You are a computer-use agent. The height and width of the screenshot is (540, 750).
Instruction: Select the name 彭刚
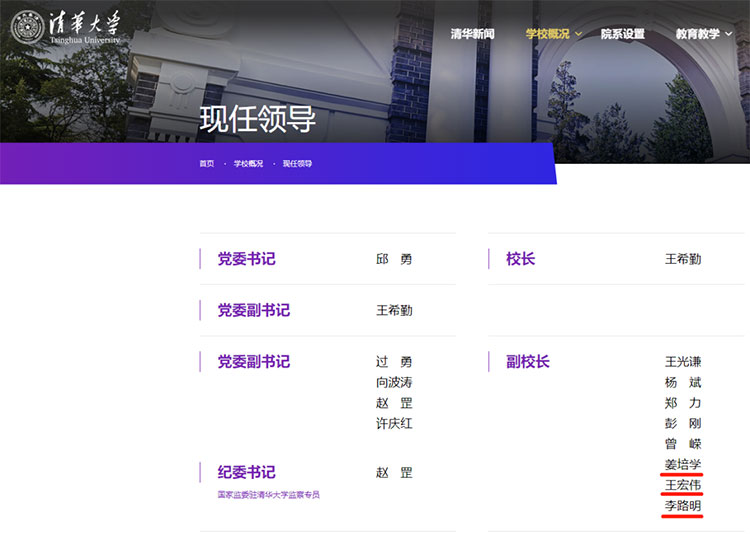coord(683,423)
